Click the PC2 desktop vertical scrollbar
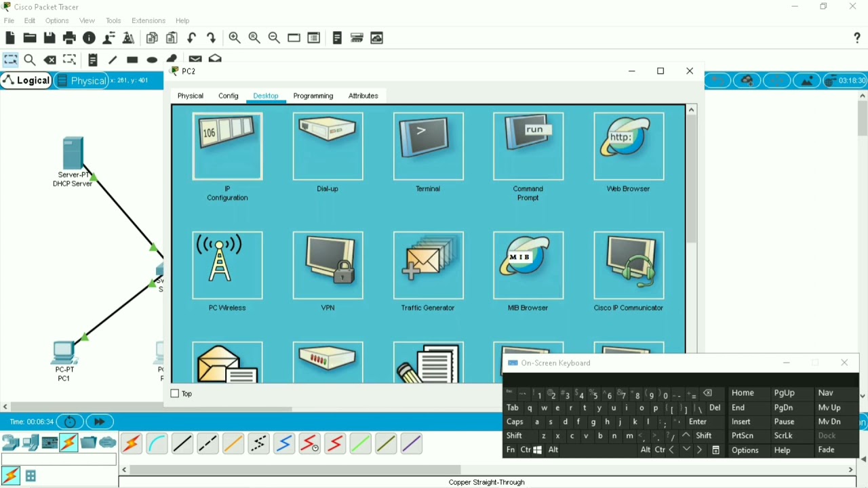Viewport: 868px width, 488px height. tap(692, 179)
